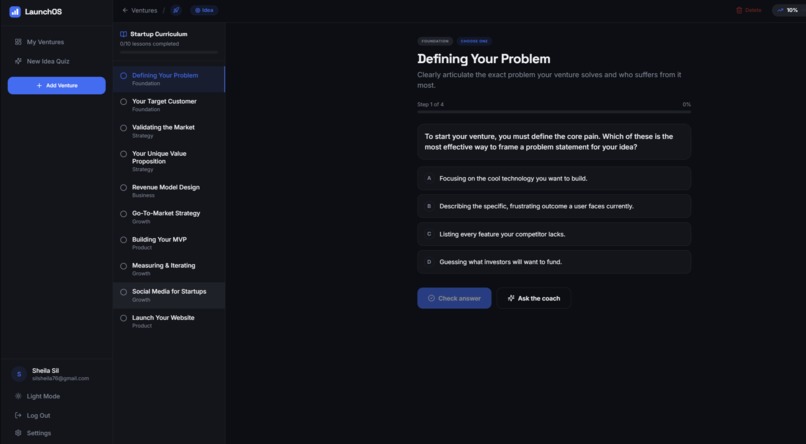Click completion circle for Validating the Market
The height and width of the screenshot is (444, 806).
pos(123,128)
